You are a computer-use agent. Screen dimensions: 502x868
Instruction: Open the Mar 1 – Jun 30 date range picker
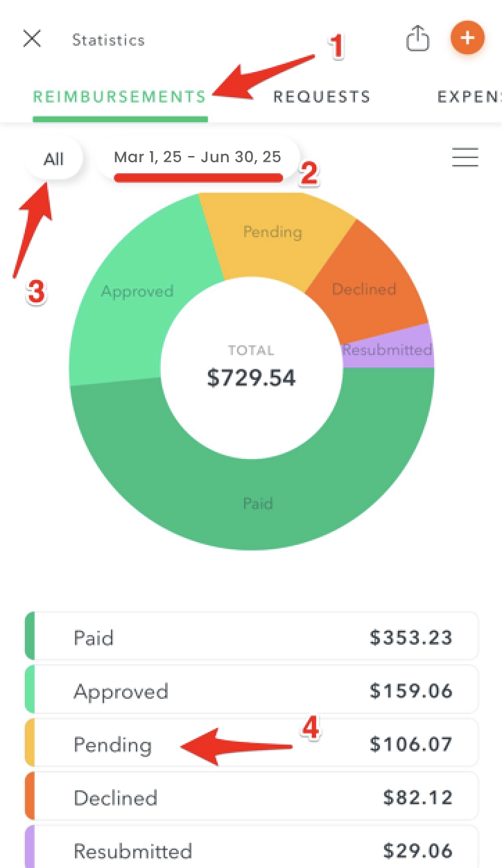198,157
